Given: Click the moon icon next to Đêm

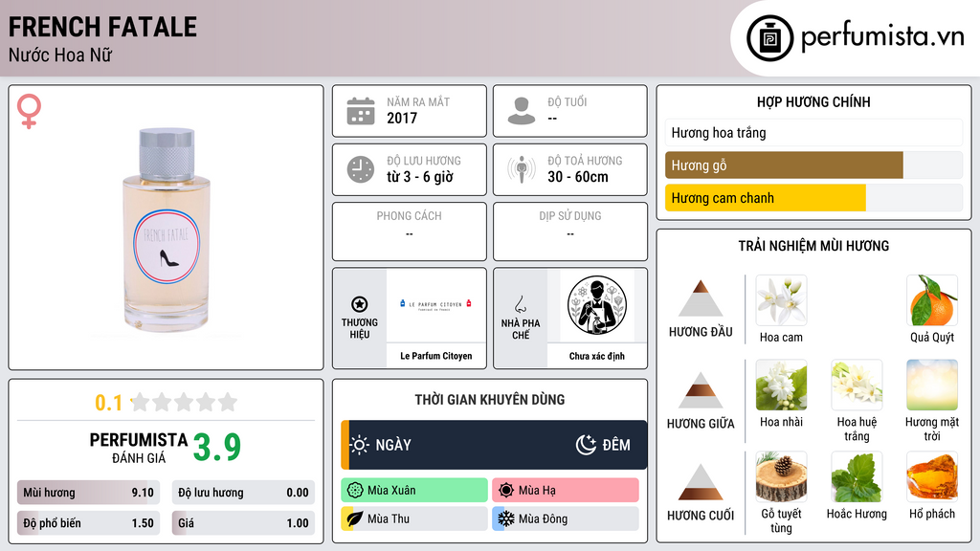Looking at the screenshot, I should click(586, 445).
